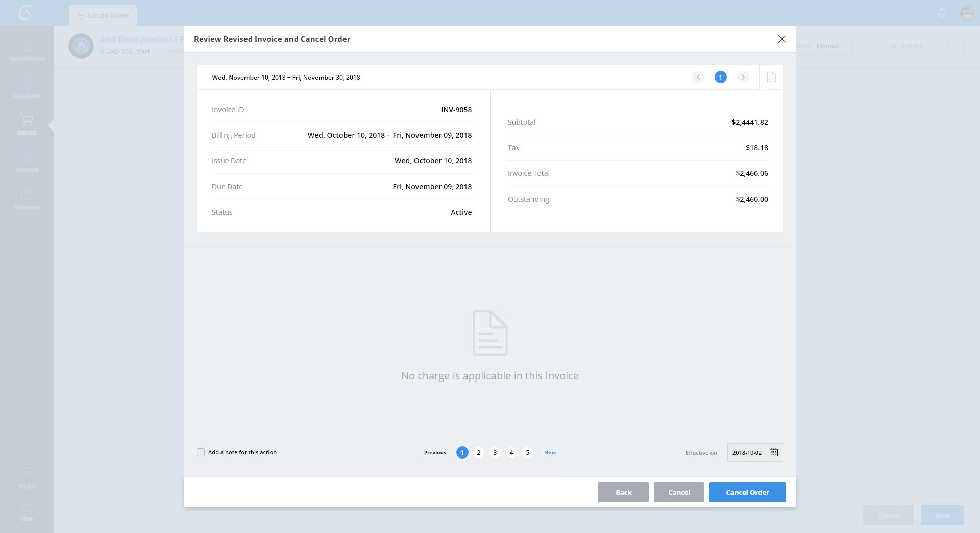Viewport: 980px width, 533px height.
Task: Go to page 3 in pagination
Action: 495,452
